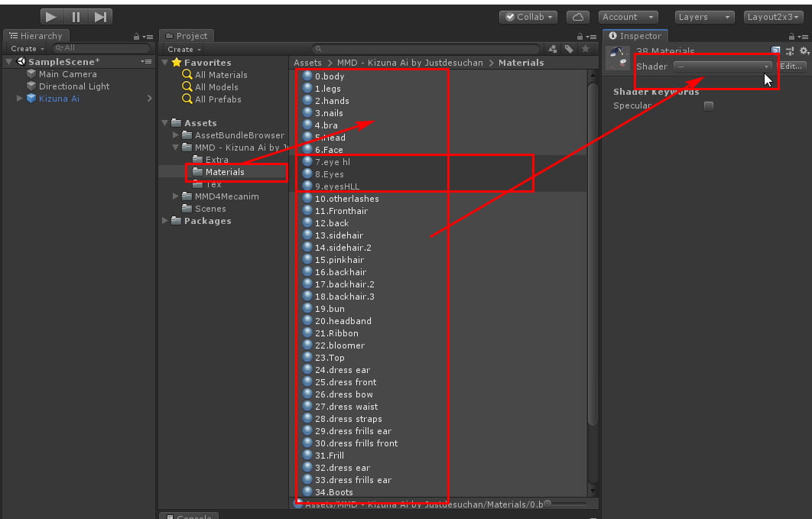Switch to the Console tab at bottom
The height and width of the screenshot is (519, 812).
[189, 515]
